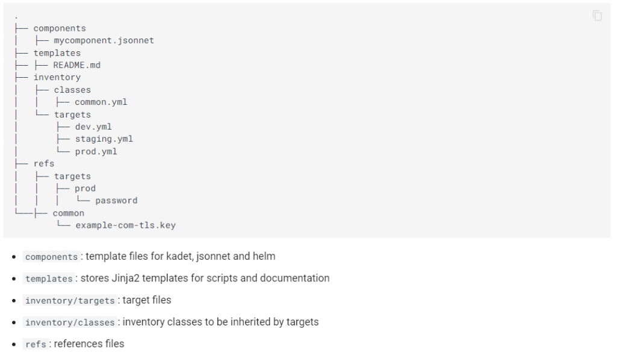Click refs code label in bullet list
This screenshot has height=364, width=617.
pyautogui.click(x=36, y=344)
